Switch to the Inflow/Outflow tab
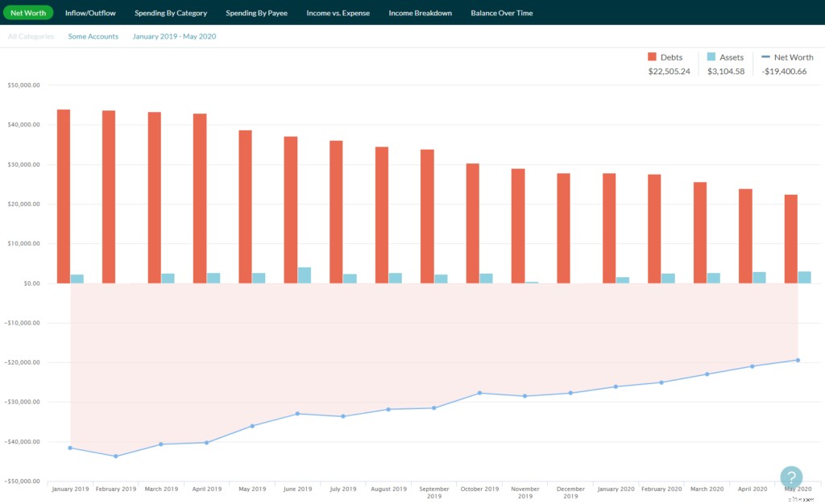 point(90,13)
